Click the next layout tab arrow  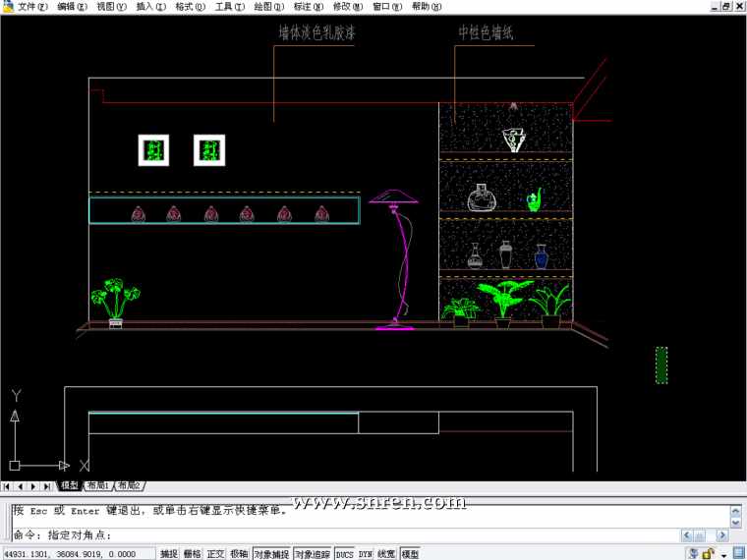(x=33, y=486)
